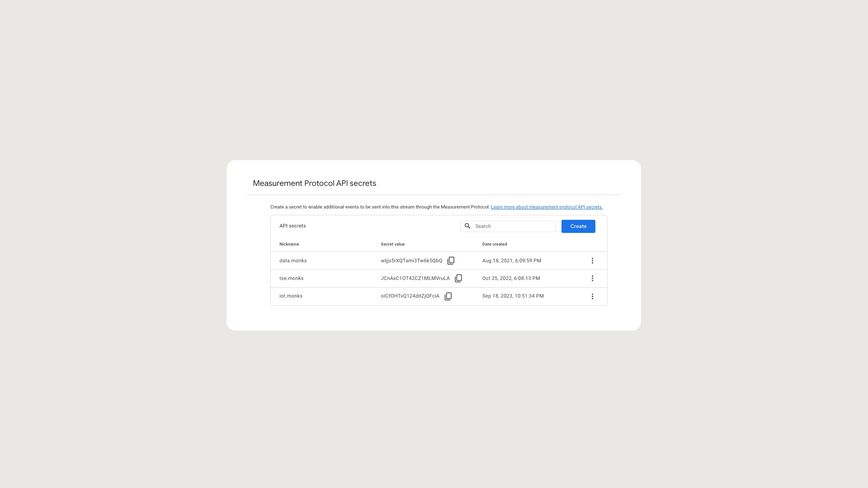Click the Measurement Protocol API secrets heading
This screenshot has width=868, height=488.
(x=314, y=183)
